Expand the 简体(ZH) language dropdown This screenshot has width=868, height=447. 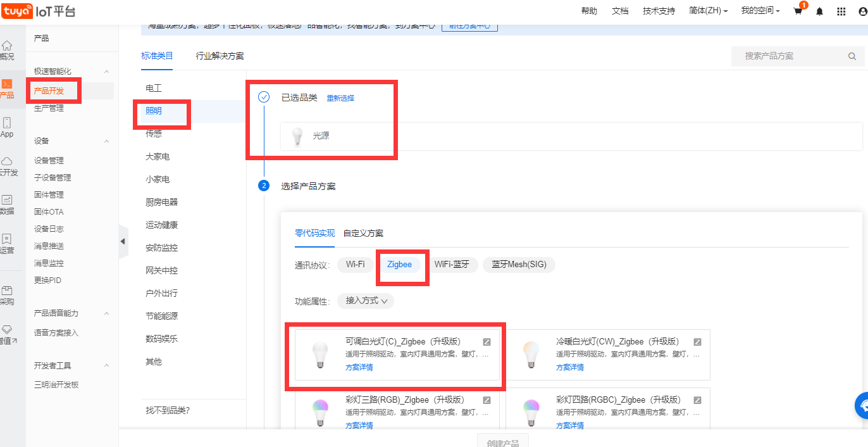[x=709, y=11]
